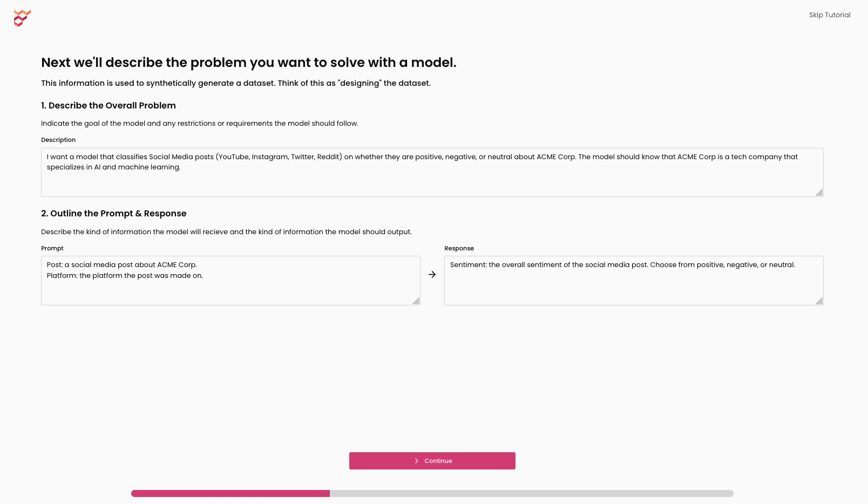Click the "Indicate the goal of the model" hint
The width and height of the screenshot is (868, 504).
click(200, 124)
